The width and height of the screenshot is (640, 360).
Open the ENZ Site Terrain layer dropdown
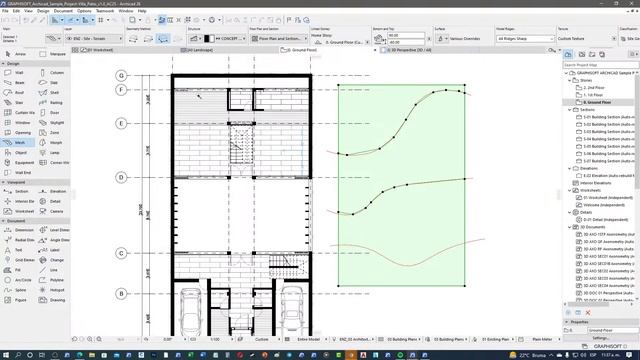tap(93, 38)
